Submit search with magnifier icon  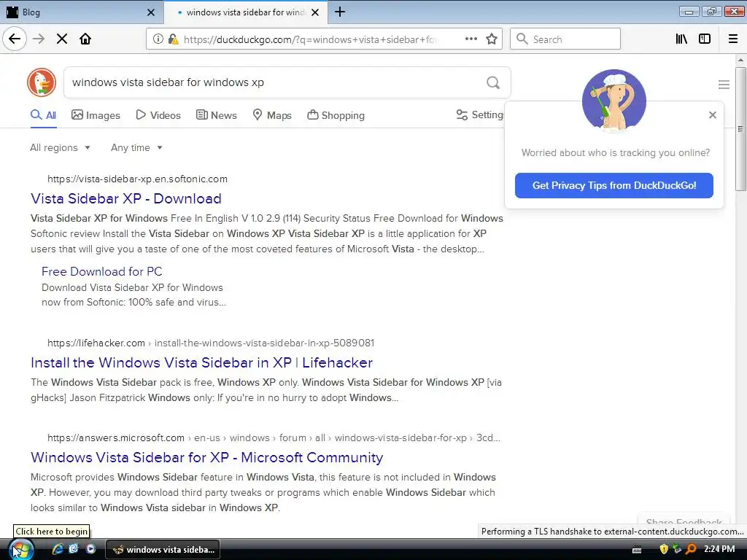tap(493, 82)
